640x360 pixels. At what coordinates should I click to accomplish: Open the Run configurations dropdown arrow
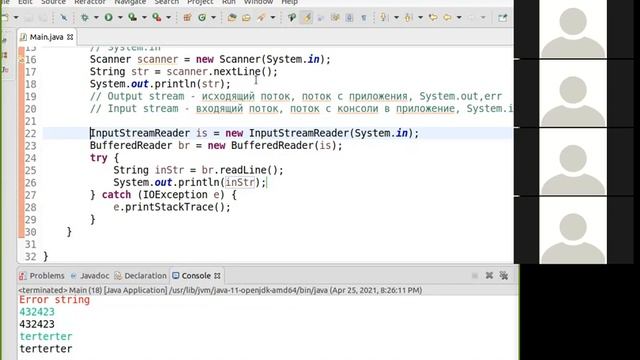(120, 18)
